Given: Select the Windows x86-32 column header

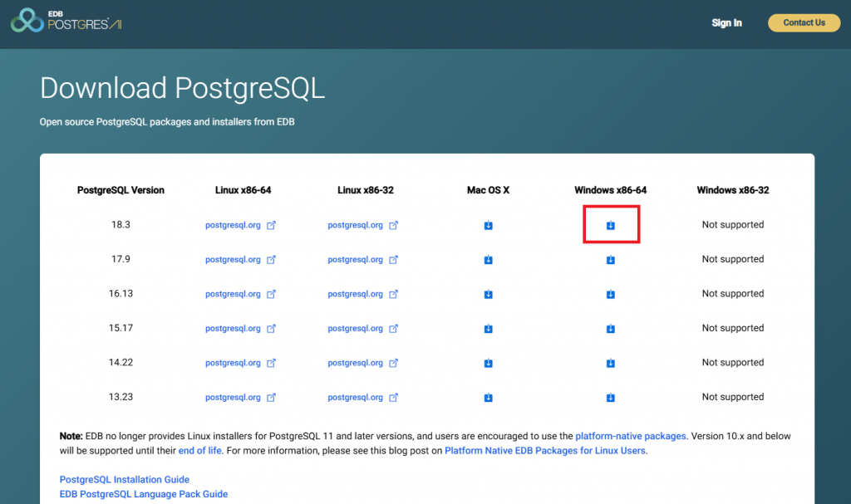Looking at the screenshot, I should 733,190.
